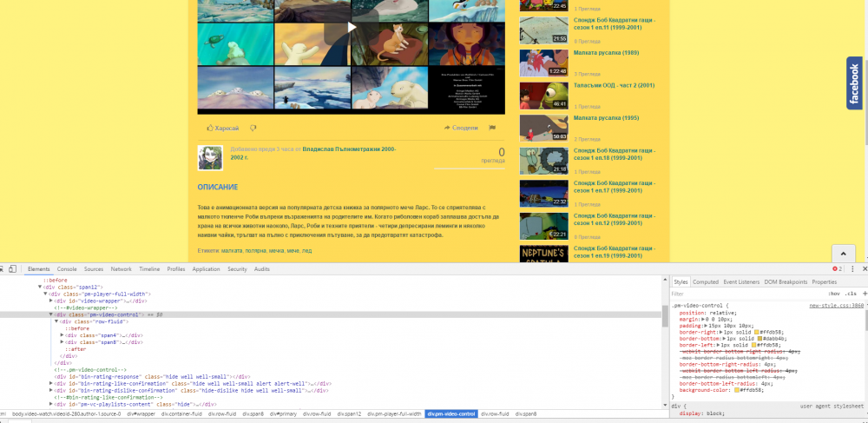868x423 pixels.
Task: Expand the video-wrapper div node
Action: pyautogui.click(x=51, y=301)
